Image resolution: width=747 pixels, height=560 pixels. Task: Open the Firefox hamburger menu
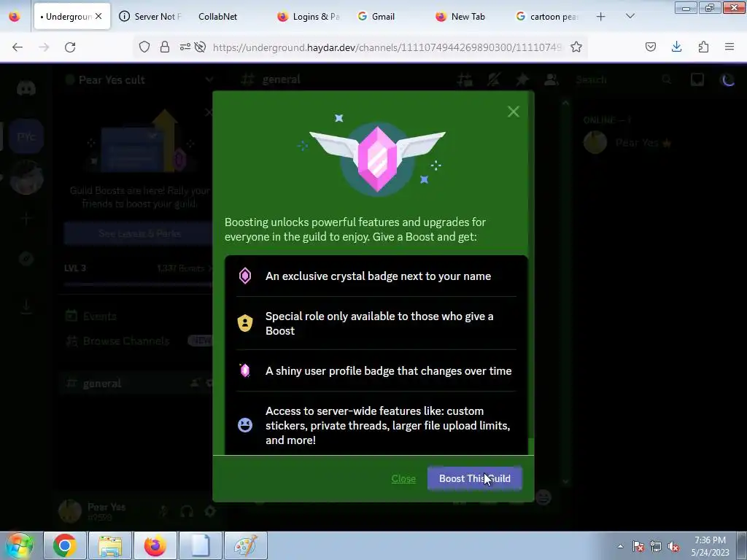click(x=729, y=47)
